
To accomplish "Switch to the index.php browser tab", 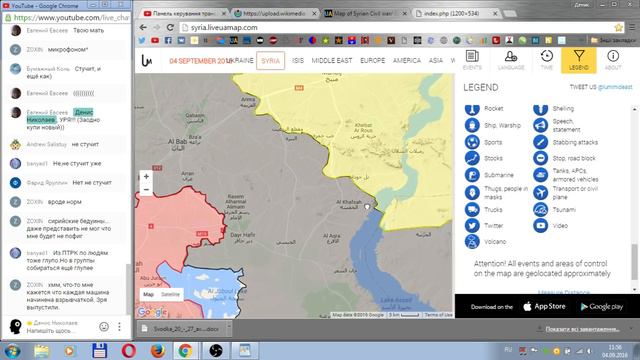I will pos(456,13).
